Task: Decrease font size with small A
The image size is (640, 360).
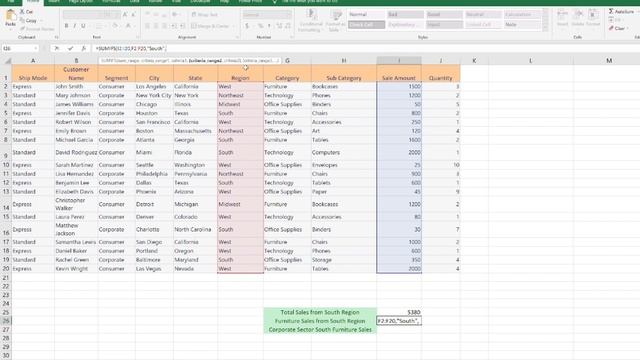Action: [x=133, y=15]
